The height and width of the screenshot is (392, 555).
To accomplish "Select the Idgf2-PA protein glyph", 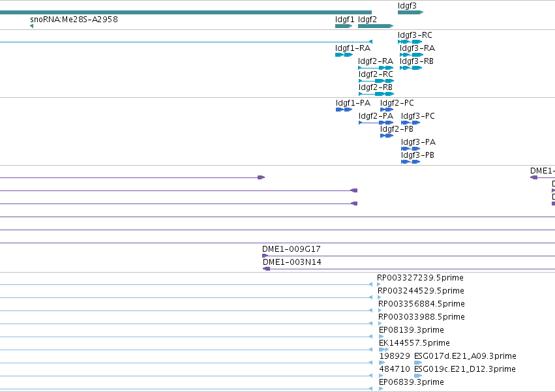I will 376,123.
